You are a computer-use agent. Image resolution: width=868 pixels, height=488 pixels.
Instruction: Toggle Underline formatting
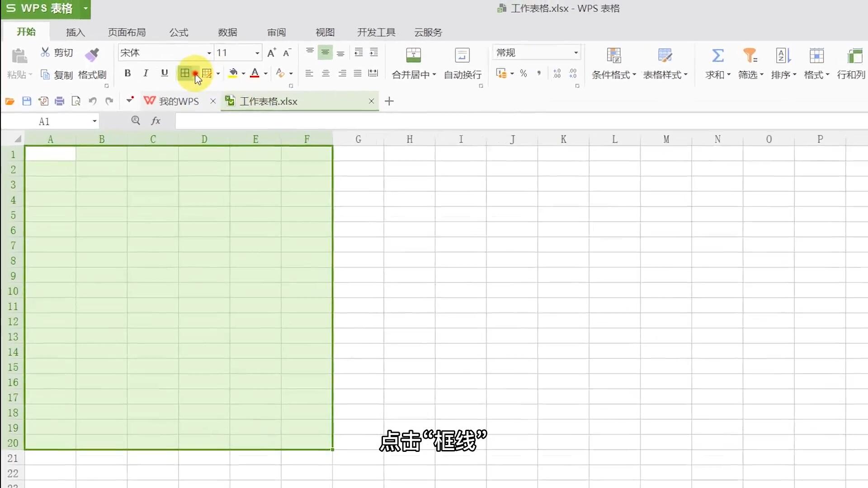[x=165, y=73]
